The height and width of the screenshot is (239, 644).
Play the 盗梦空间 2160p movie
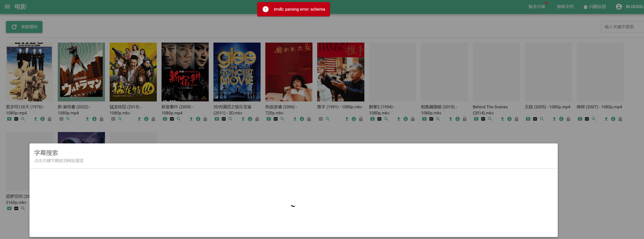click(x=9, y=208)
